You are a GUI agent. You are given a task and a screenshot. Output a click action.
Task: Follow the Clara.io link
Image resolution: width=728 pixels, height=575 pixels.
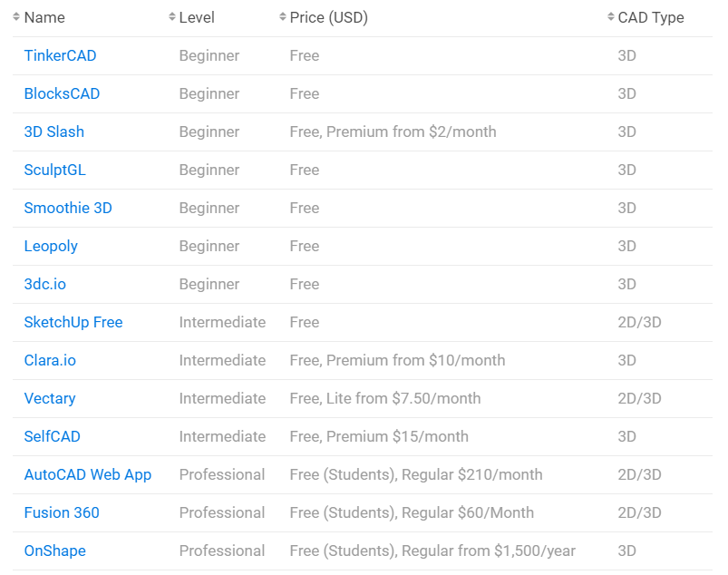[x=50, y=360]
